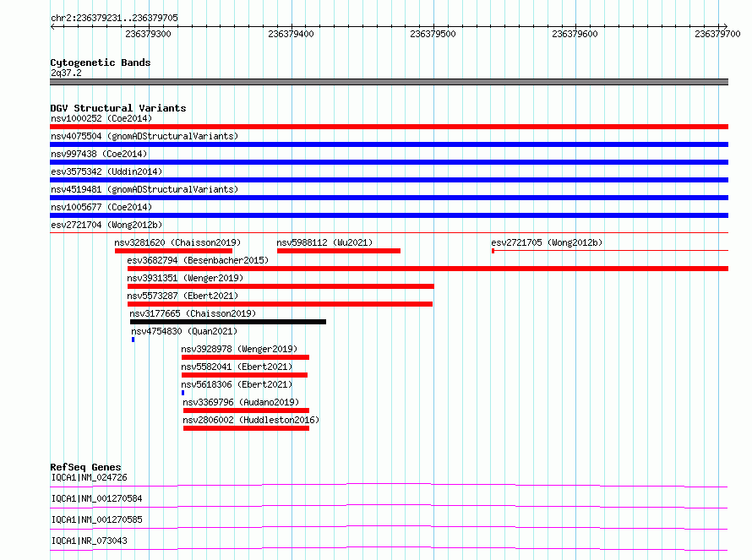Click the black nsv3177665 variant bar

[228, 322]
